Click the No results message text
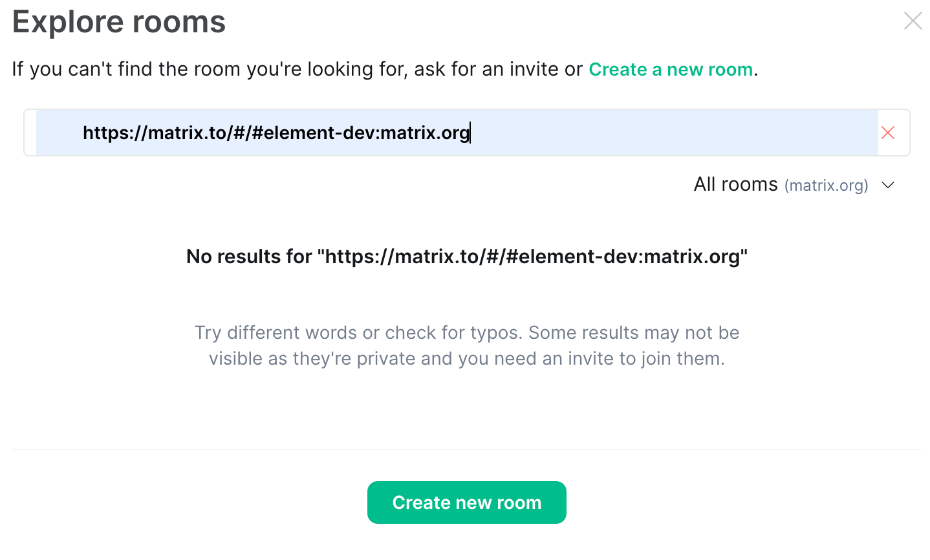Screen dimensions: 930x560 tap(466, 257)
